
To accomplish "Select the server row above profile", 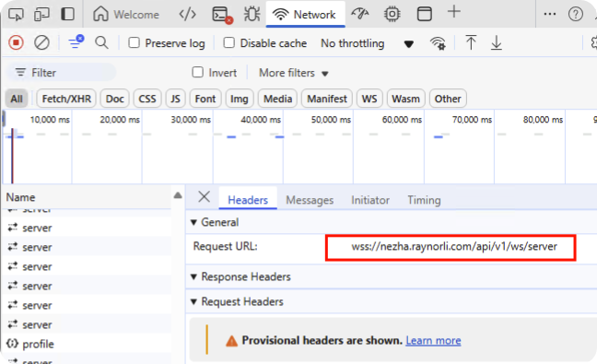I will 87,324.
